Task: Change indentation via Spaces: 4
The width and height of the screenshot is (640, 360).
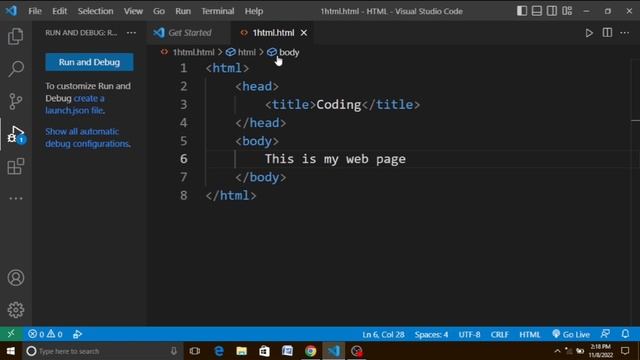Action: point(431,334)
